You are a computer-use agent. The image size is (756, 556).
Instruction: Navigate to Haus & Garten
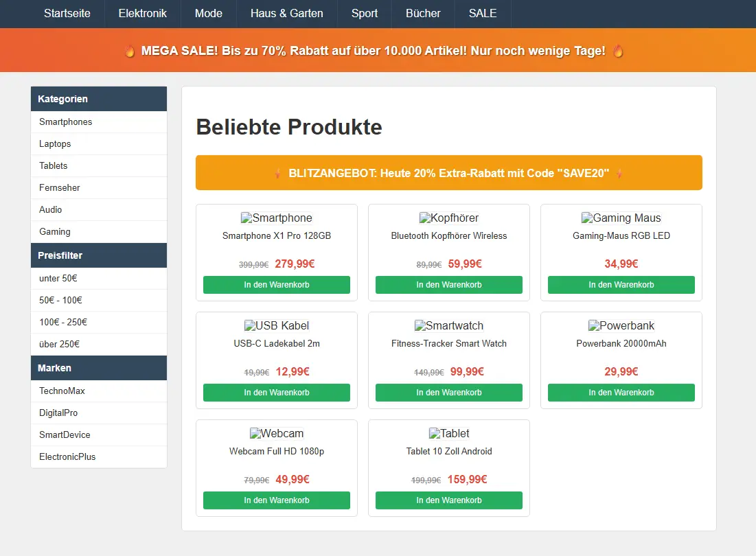point(286,14)
